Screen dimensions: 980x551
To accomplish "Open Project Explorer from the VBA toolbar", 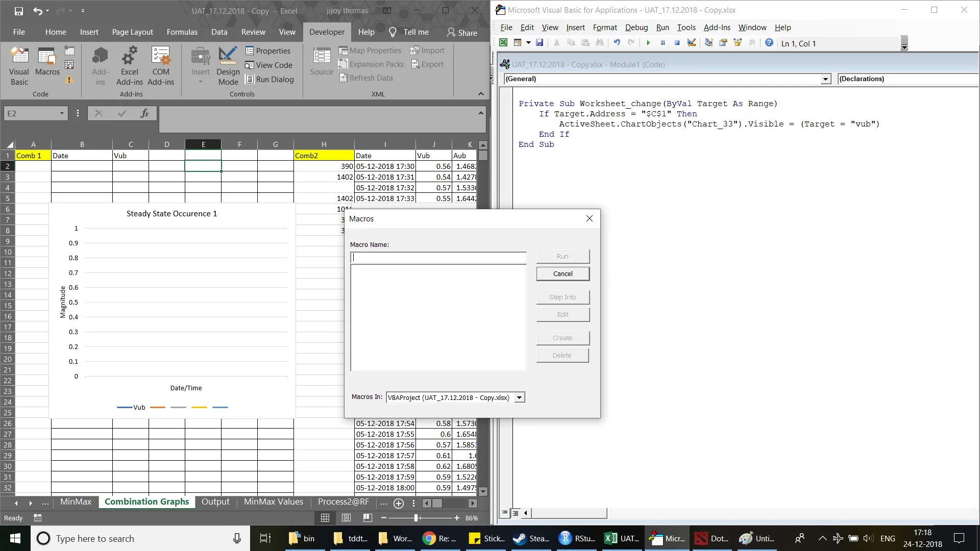I will pos(709,43).
